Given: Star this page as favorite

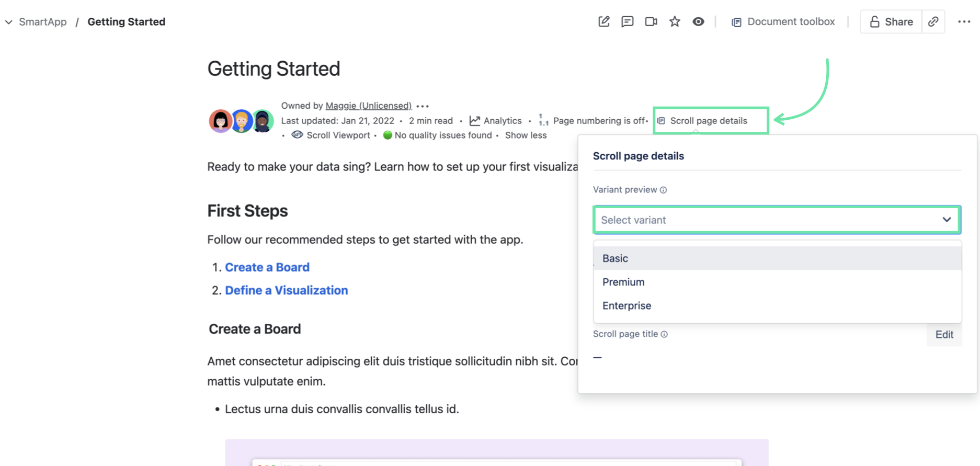Looking at the screenshot, I should tap(675, 21).
